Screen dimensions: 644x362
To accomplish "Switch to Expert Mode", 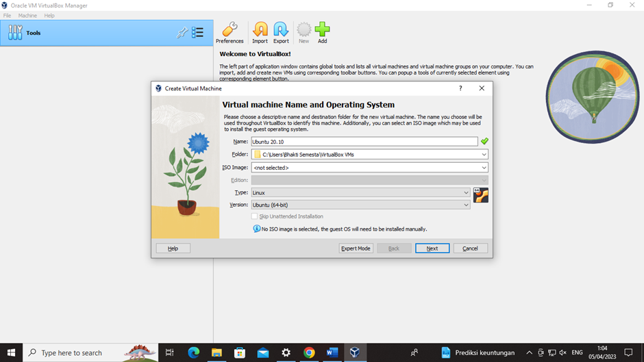I will coord(356,248).
